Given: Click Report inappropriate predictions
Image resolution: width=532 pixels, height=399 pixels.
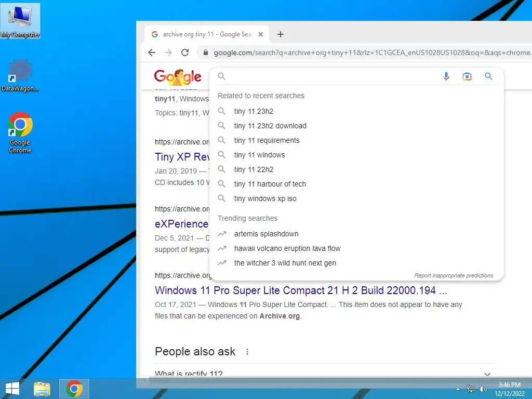Looking at the screenshot, I should (454, 275).
